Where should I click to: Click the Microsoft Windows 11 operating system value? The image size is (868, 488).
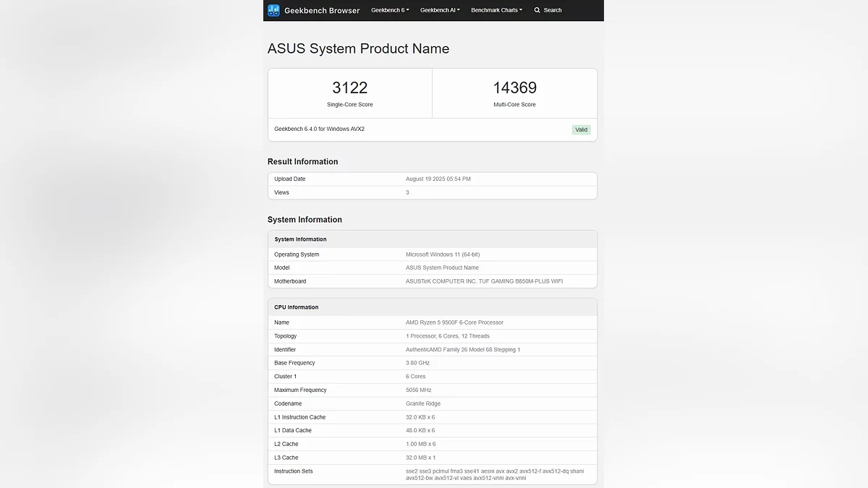[x=443, y=254]
